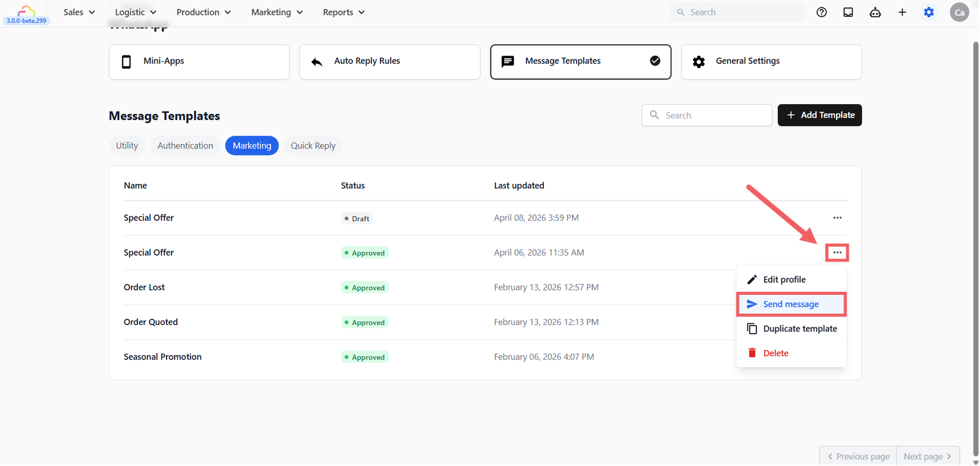Open three-dot menu for Draft Special Offer
The height and width of the screenshot is (466, 980).
837,218
